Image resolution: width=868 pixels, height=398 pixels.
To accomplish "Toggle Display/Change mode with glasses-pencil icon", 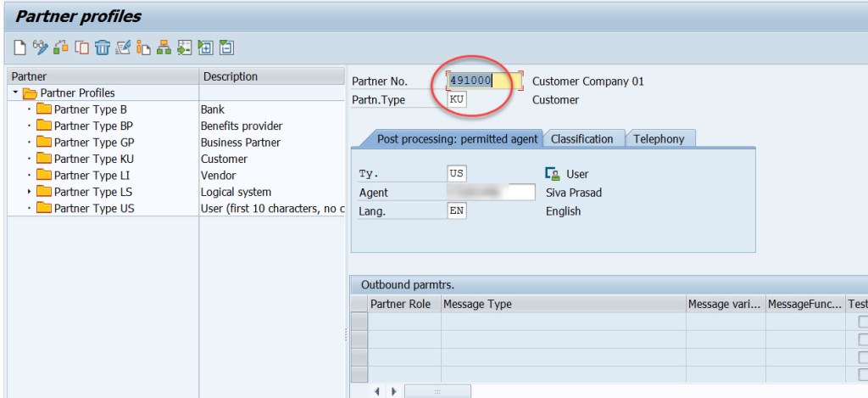I will pyautogui.click(x=41, y=48).
